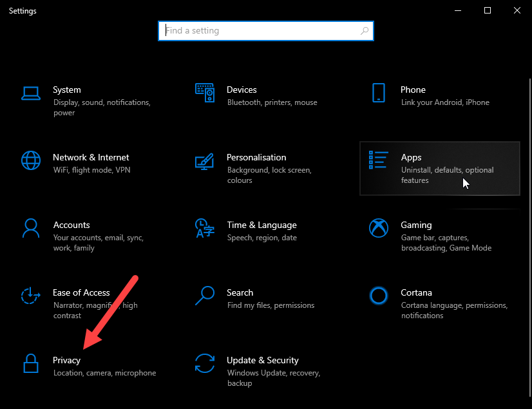Choose the Apps heading
Image resolution: width=532 pixels, height=409 pixels.
(x=411, y=158)
